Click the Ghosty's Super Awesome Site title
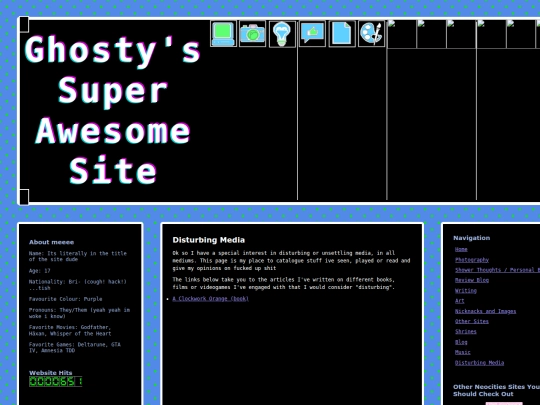The height and width of the screenshot is (405, 540). pos(113,110)
